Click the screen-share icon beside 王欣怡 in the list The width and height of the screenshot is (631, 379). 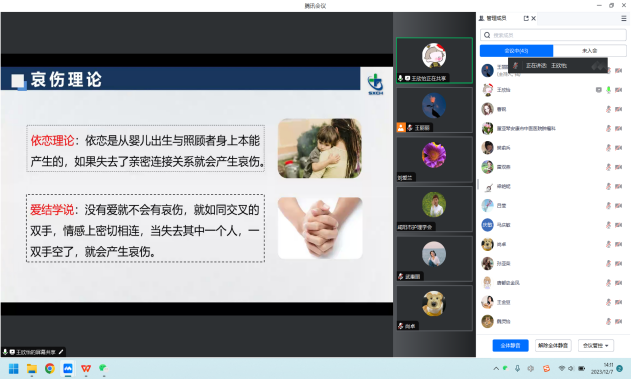[599, 90]
